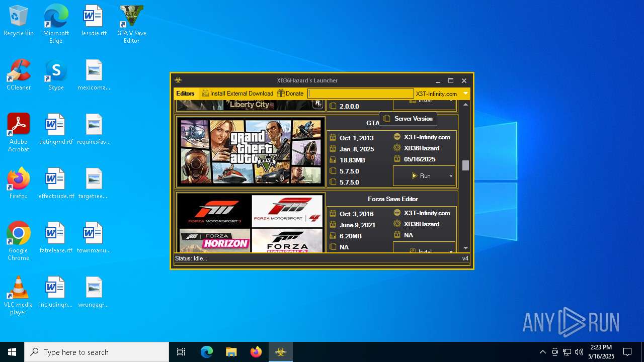Viewport: 644px width, 362px height.
Task: Click globe icon in GTA V editor row
Action: pyautogui.click(x=397, y=137)
